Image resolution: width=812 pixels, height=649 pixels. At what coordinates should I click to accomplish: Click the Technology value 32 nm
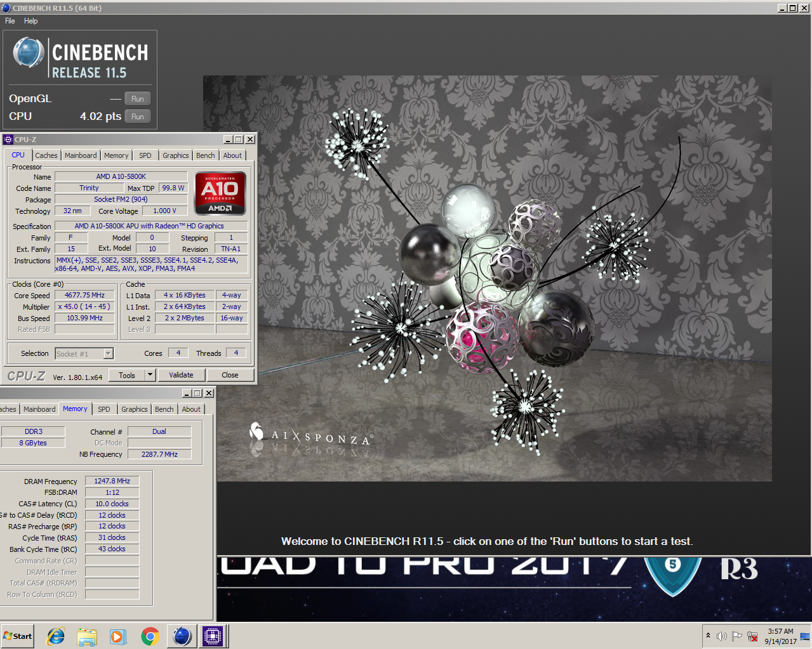[x=72, y=211]
